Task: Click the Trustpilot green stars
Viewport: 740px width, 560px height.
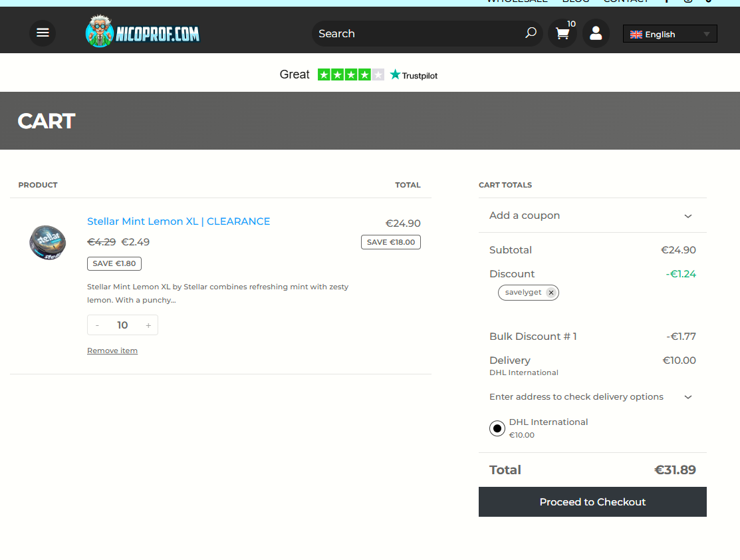Action: tap(350, 74)
